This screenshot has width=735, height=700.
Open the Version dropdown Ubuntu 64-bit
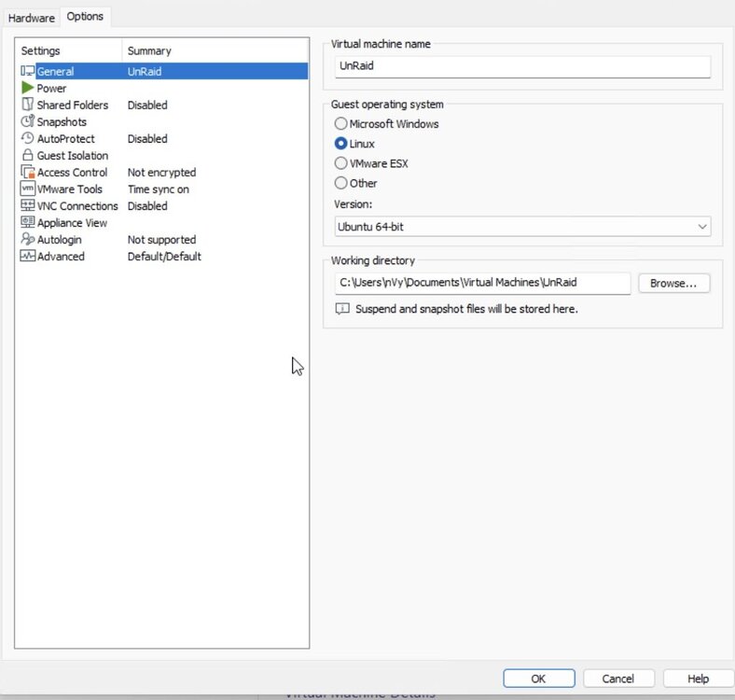click(x=522, y=227)
